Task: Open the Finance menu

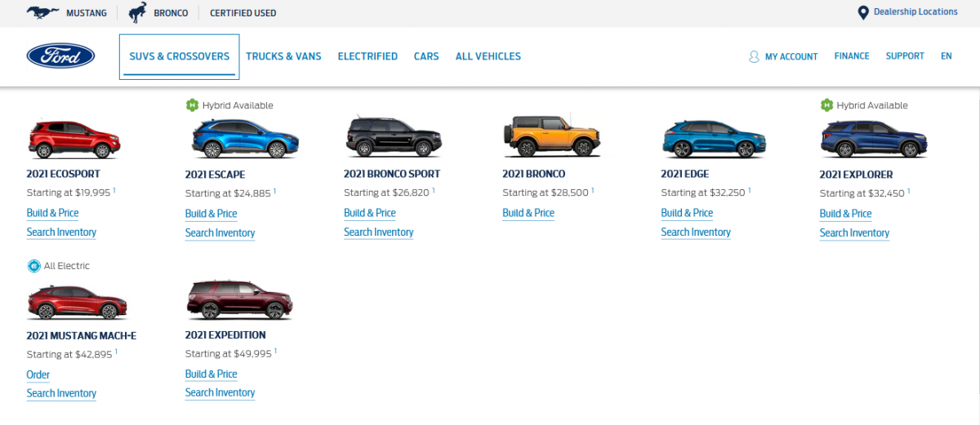Action: 852,56
